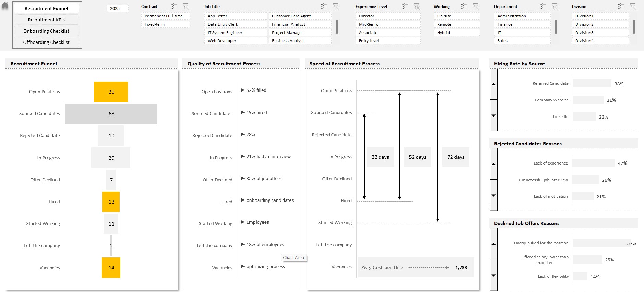644x292 pixels.
Task: Select Permanent Full-time contract filter
Action: pos(165,16)
